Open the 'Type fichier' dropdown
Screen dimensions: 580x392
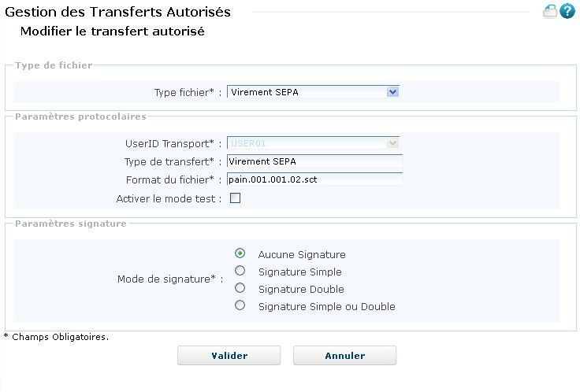(307, 92)
